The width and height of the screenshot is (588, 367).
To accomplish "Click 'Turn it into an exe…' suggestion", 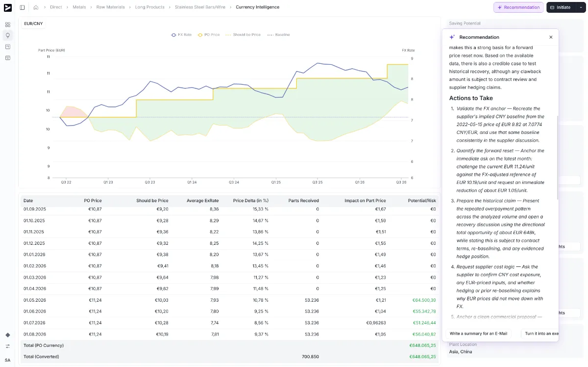I will point(540,334).
